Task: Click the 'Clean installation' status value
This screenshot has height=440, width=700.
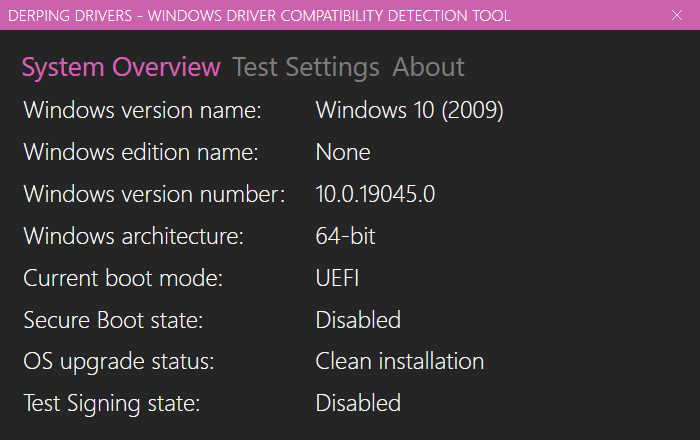Action: [x=400, y=361]
